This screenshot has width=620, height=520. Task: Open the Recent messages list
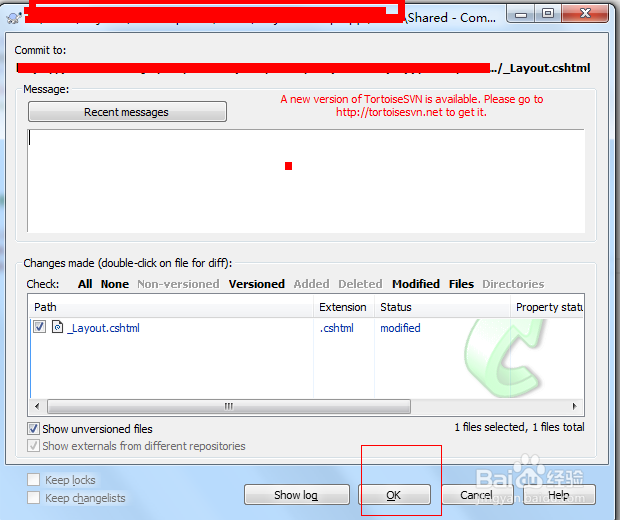pos(127,112)
